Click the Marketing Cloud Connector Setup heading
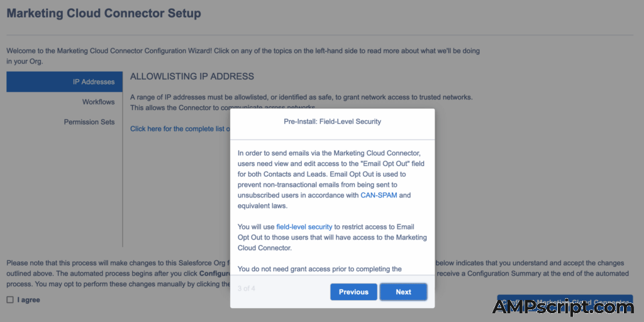The width and height of the screenshot is (644, 322). [x=104, y=13]
